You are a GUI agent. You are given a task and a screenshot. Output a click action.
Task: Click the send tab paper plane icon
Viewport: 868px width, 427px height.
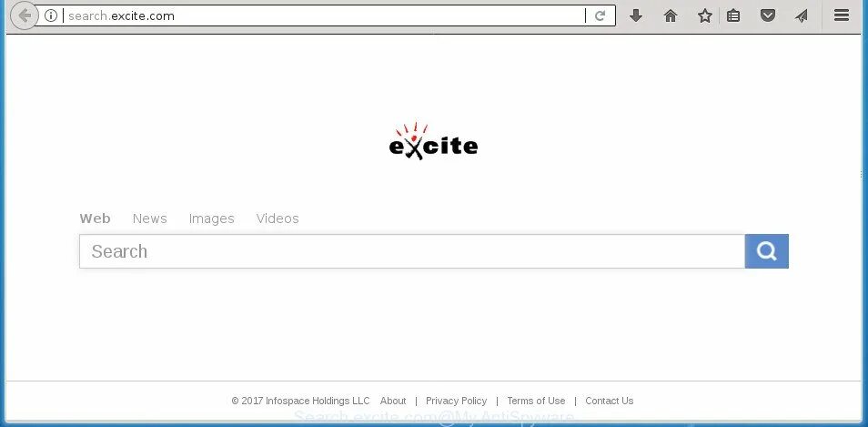coord(801,15)
